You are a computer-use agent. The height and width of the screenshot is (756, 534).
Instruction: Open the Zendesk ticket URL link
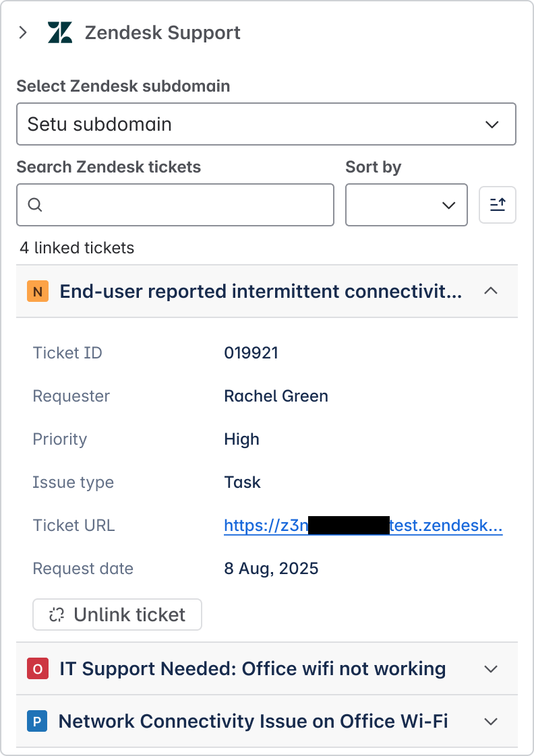pos(363,526)
